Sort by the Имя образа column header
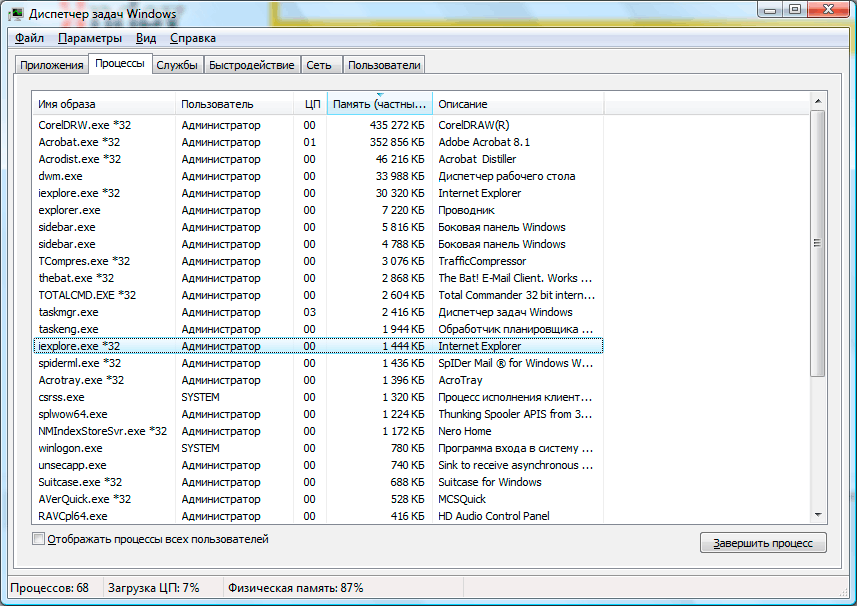 pos(104,104)
